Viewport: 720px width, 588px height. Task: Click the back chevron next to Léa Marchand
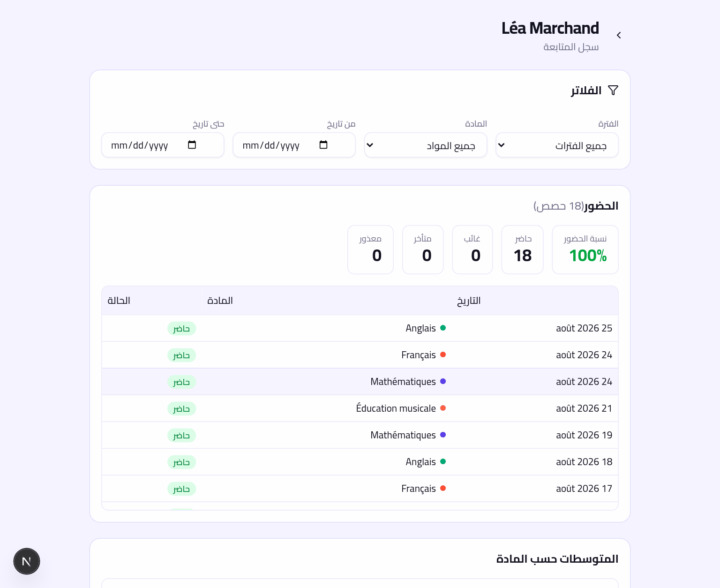tap(619, 35)
